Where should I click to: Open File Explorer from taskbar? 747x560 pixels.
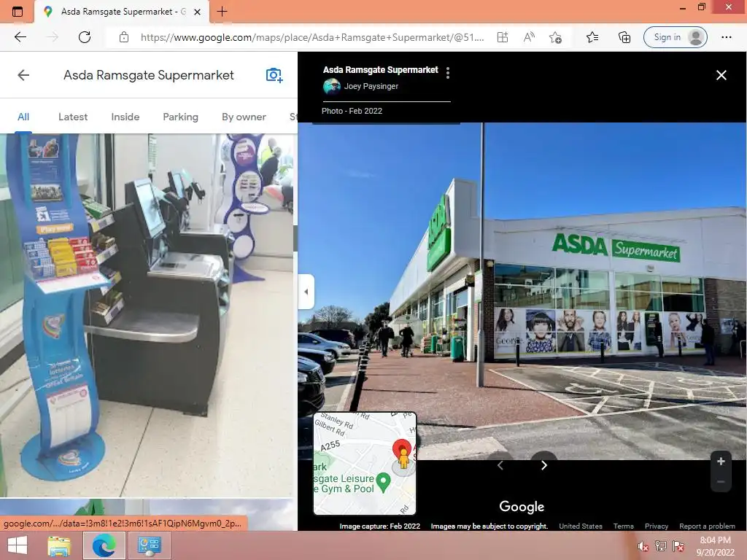point(59,545)
